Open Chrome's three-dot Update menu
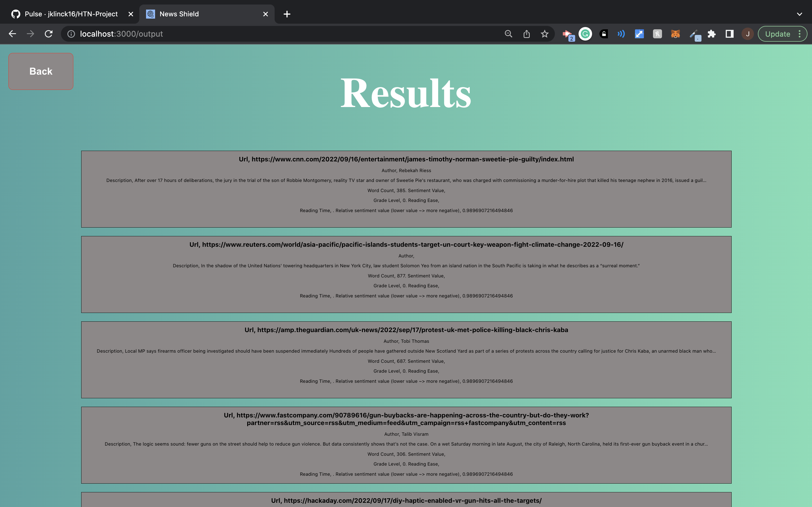This screenshot has height=507, width=812. click(x=800, y=34)
